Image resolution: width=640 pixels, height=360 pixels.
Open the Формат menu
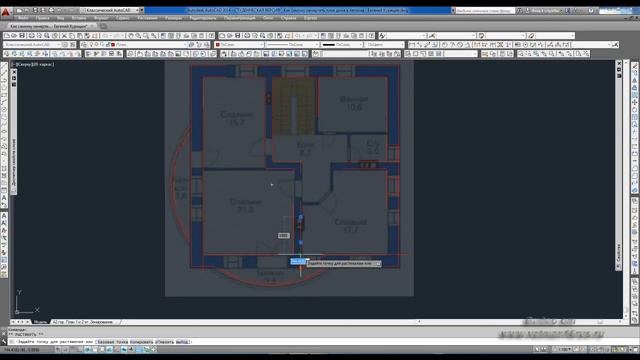(101, 18)
